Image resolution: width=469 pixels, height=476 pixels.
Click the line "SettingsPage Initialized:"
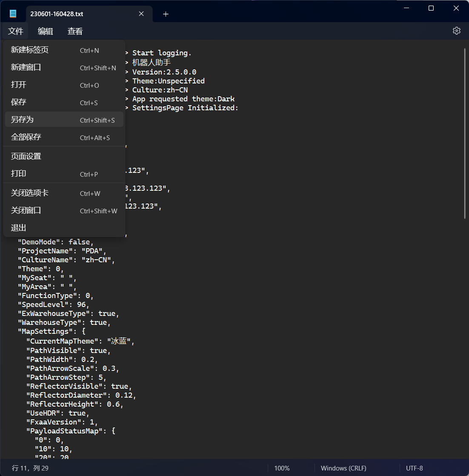tap(186, 108)
